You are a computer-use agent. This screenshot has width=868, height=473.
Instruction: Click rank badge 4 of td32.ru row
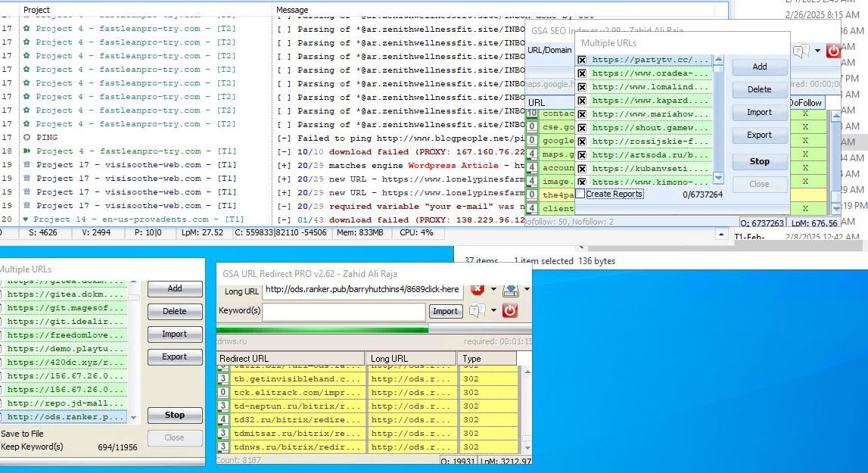click(223, 419)
